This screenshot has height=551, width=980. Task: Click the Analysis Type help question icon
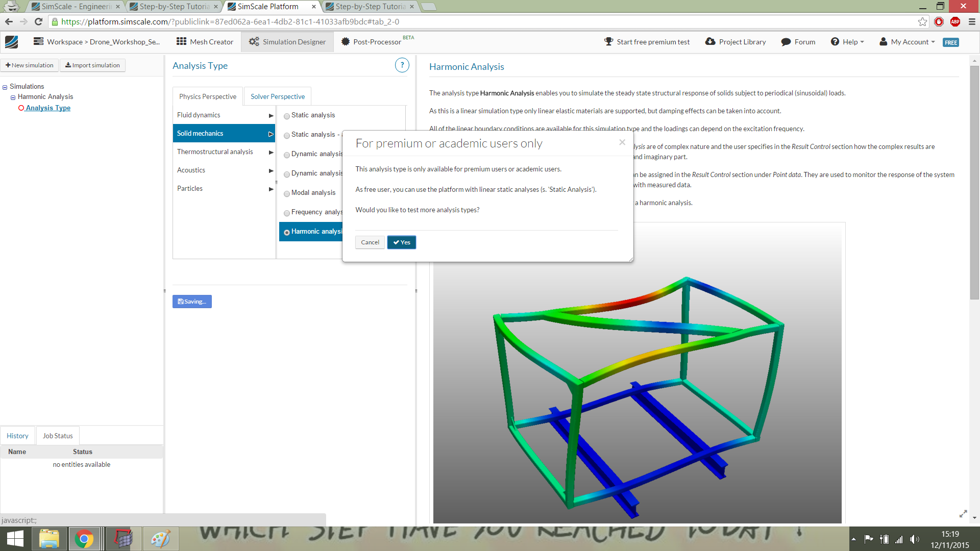[402, 65]
